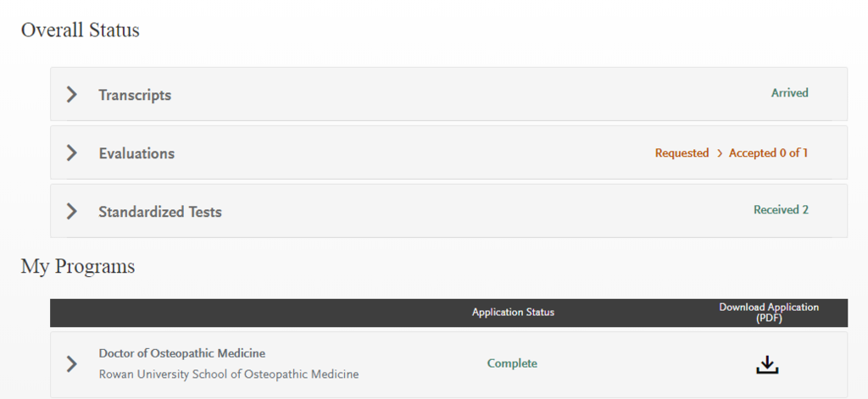This screenshot has width=868, height=399.
Task: Click the Arrived transcript status
Action: (789, 93)
